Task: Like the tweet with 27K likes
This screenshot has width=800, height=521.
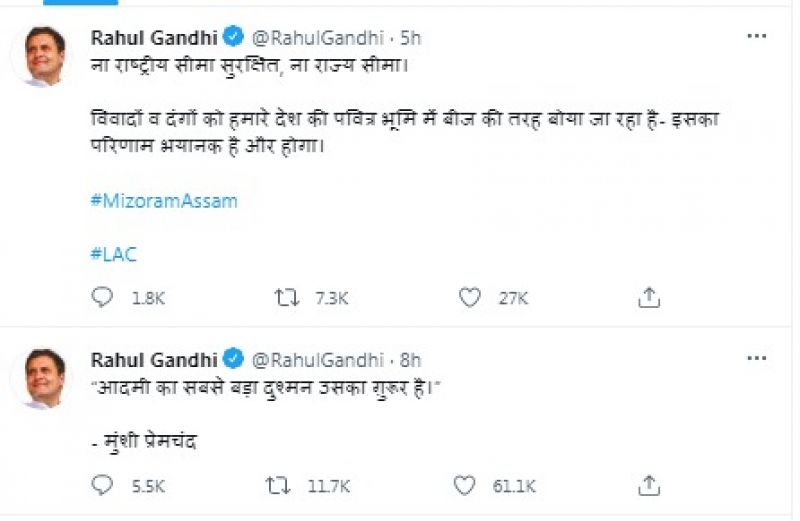Action: point(469,297)
